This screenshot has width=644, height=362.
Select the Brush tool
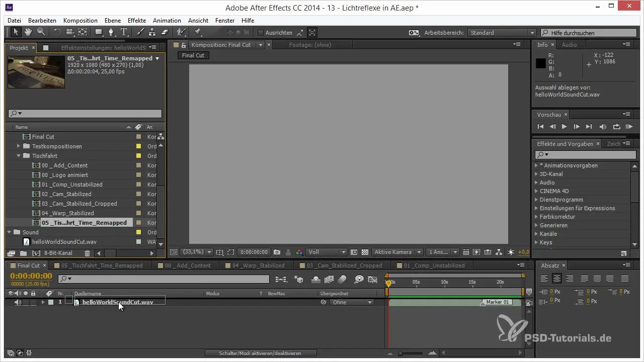[x=140, y=32]
